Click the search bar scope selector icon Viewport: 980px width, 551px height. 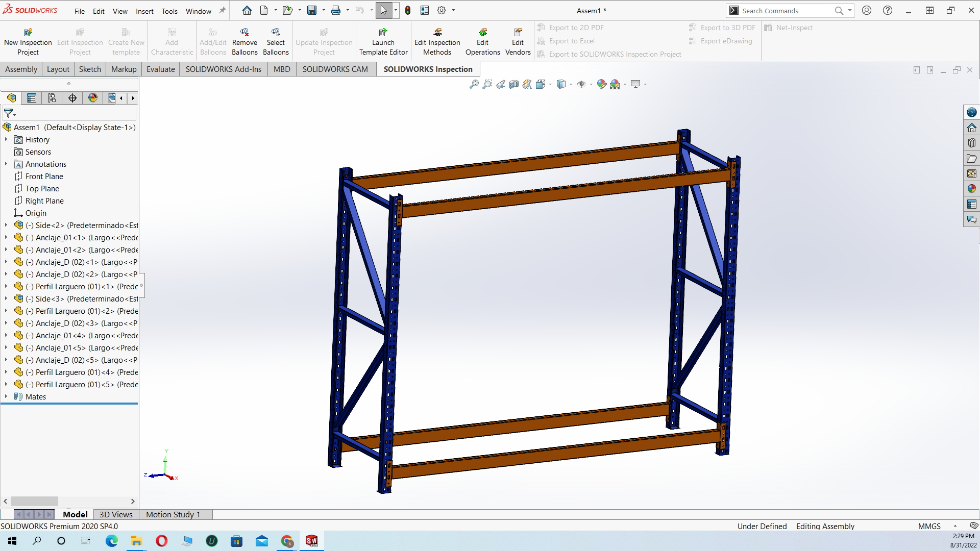734,10
